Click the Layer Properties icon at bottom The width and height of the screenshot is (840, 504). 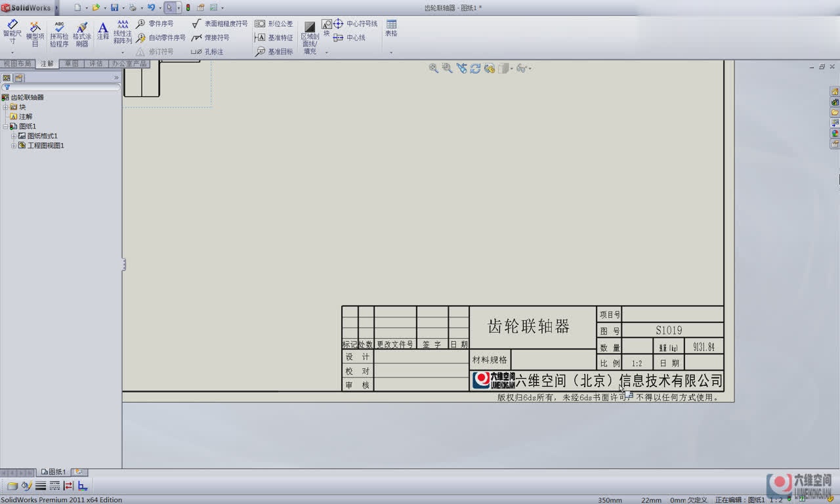click(x=12, y=486)
